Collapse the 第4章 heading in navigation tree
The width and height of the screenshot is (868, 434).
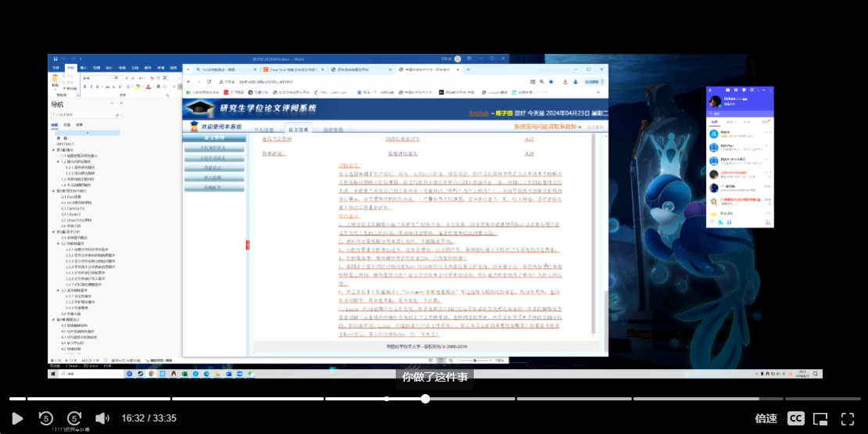tap(54, 319)
